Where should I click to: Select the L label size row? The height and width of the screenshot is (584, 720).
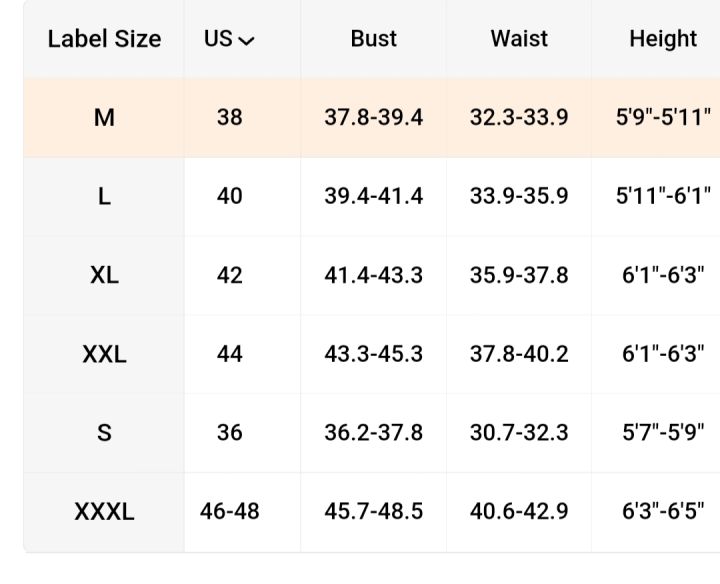coord(371,197)
